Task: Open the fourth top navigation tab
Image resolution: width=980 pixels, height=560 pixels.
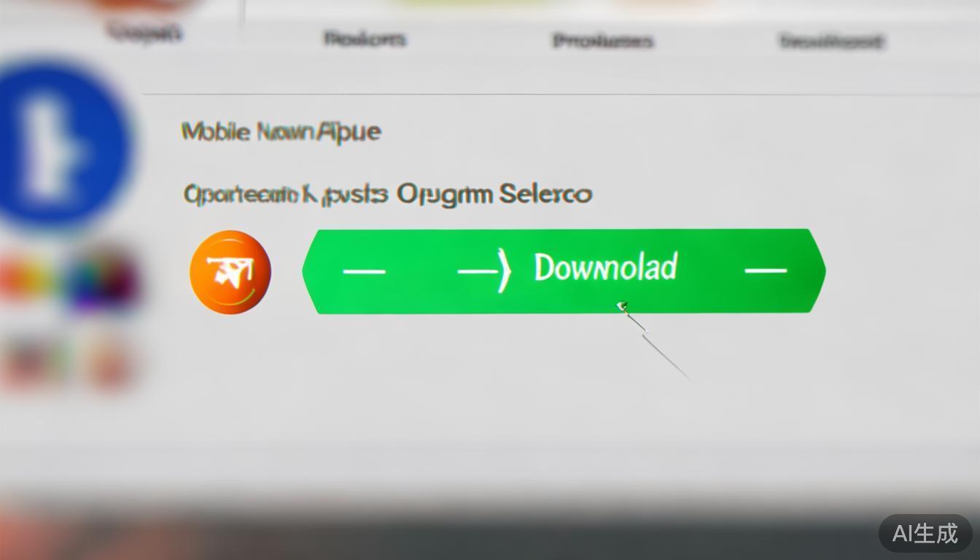Action: pos(832,41)
